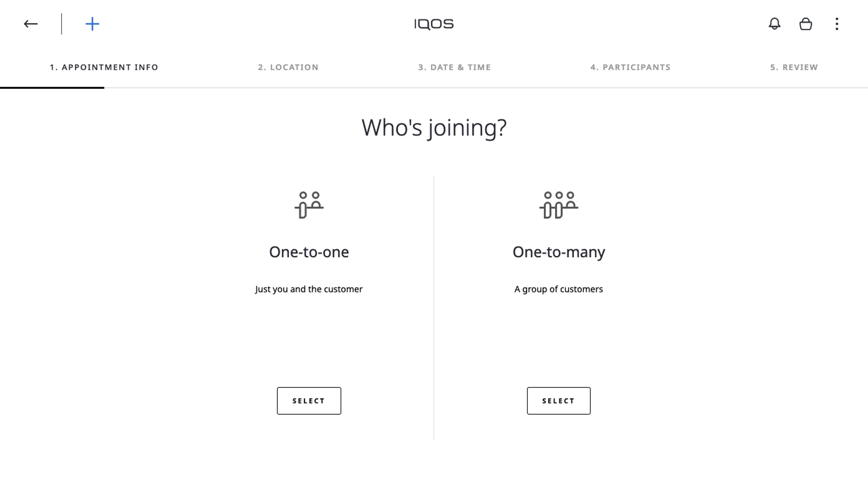Click the One-to-one heading
Image resolution: width=868 pixels, height=490 pixels.
[x=309, y=252]
